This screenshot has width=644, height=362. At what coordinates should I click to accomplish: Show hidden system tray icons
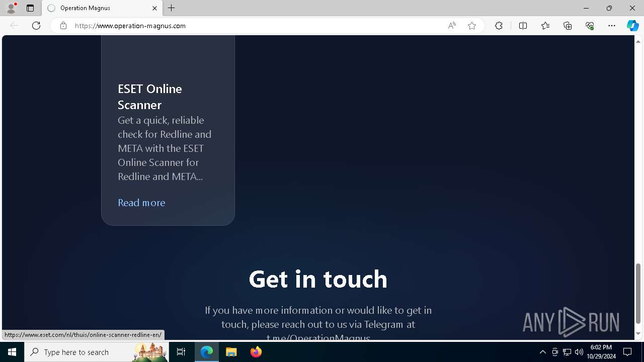(x=542, y=352)
